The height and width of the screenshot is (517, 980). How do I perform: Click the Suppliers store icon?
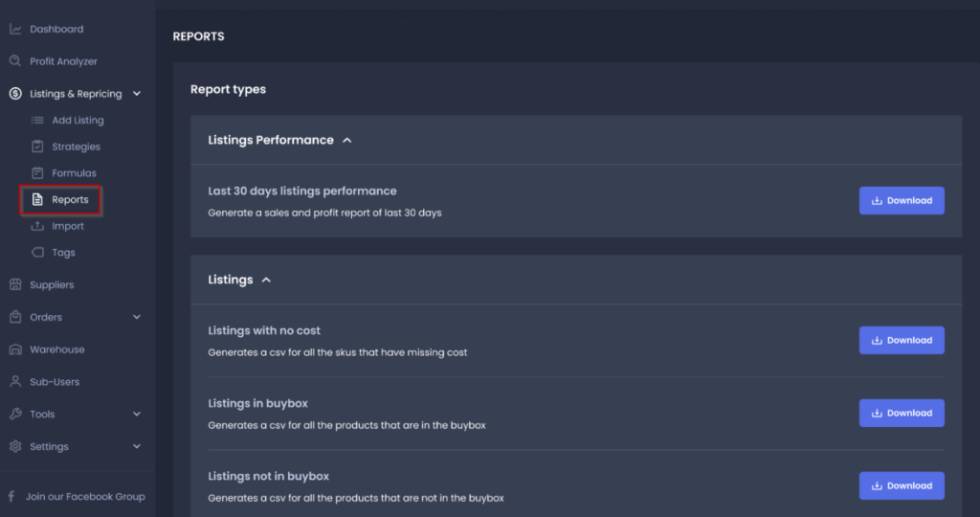(x=15, y=284)
